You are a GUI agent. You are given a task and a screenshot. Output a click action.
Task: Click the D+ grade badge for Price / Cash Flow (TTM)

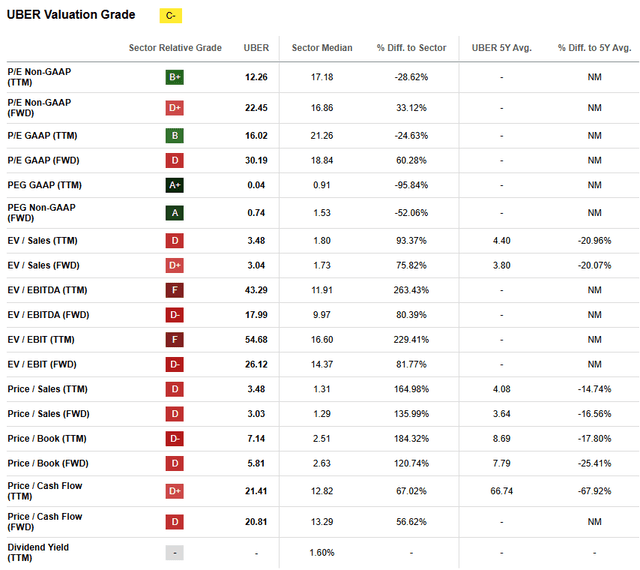175,491
